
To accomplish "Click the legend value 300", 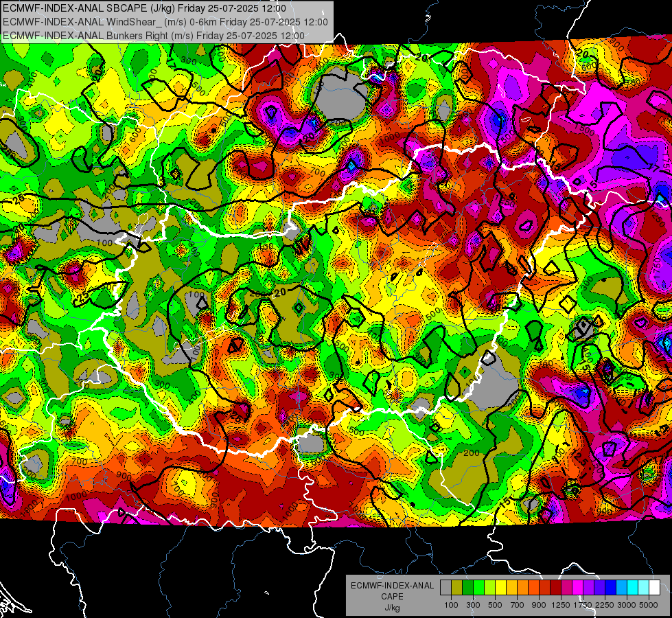I will (473, 605).
